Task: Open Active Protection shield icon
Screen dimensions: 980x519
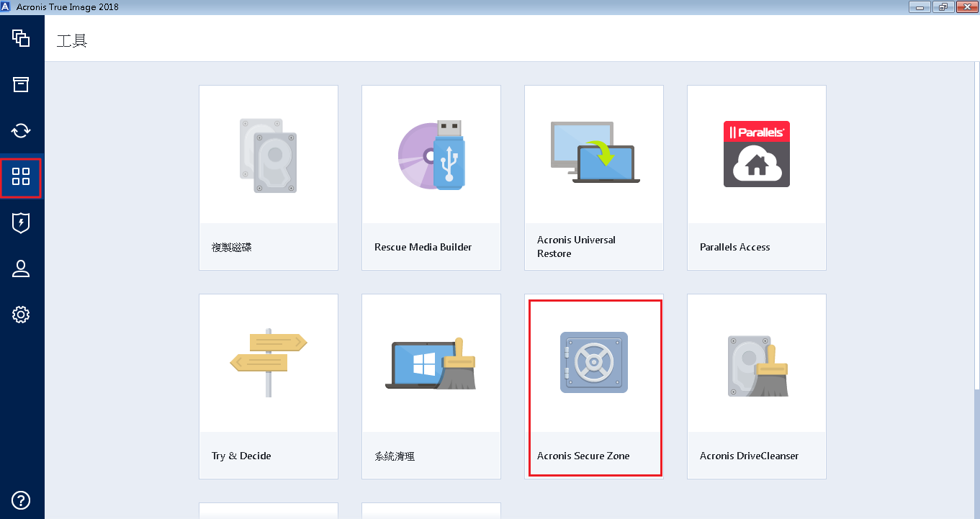Action: [x=21, y=222]
